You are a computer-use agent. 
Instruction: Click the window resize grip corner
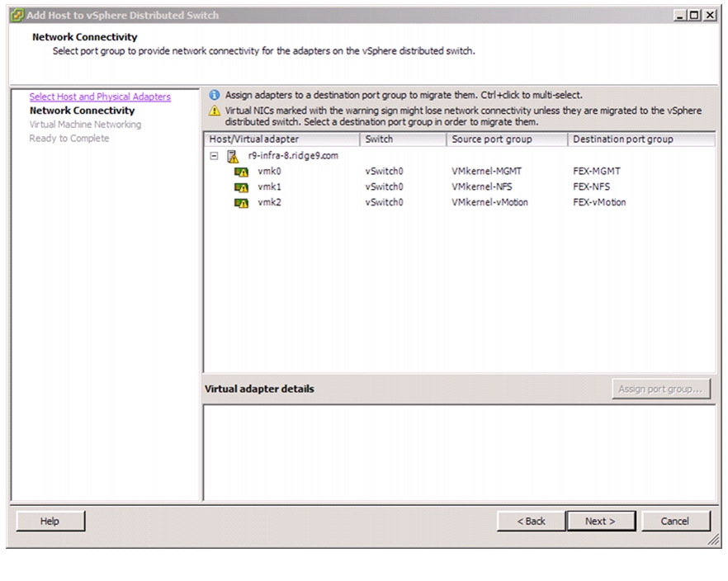click(x=714, y=540)
